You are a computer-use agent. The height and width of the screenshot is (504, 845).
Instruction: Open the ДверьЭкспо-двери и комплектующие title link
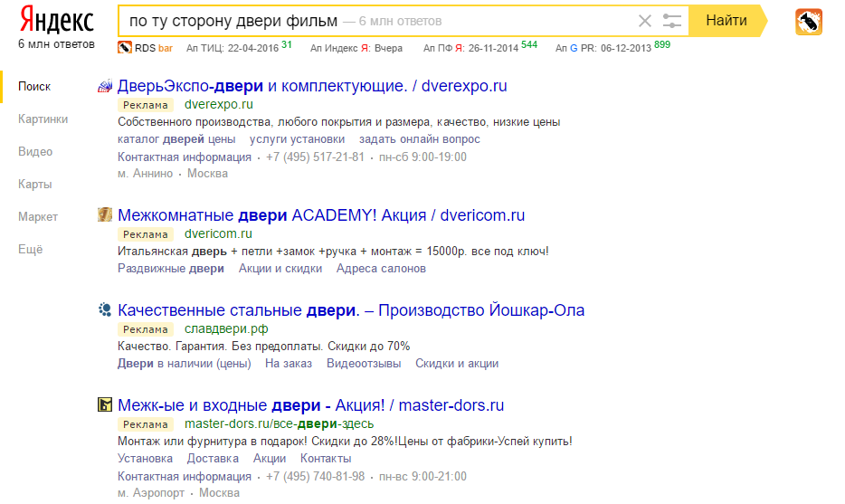coord(312,86)
